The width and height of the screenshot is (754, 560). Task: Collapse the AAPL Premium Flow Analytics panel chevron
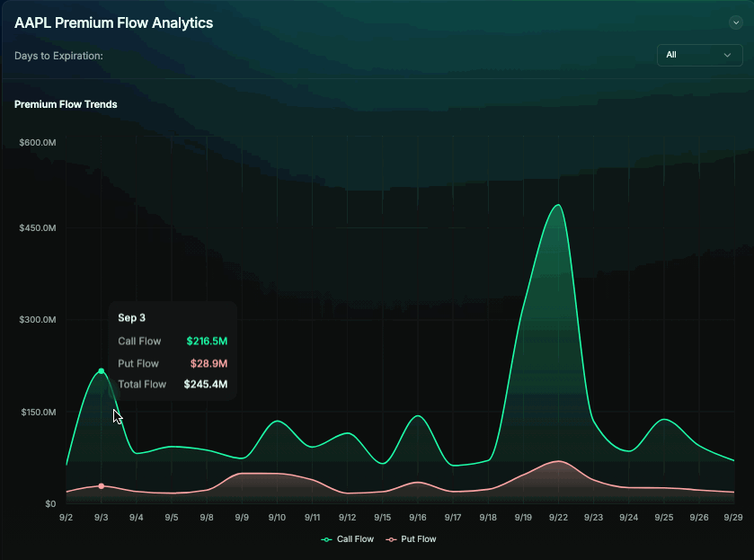[x=736, y=23]
